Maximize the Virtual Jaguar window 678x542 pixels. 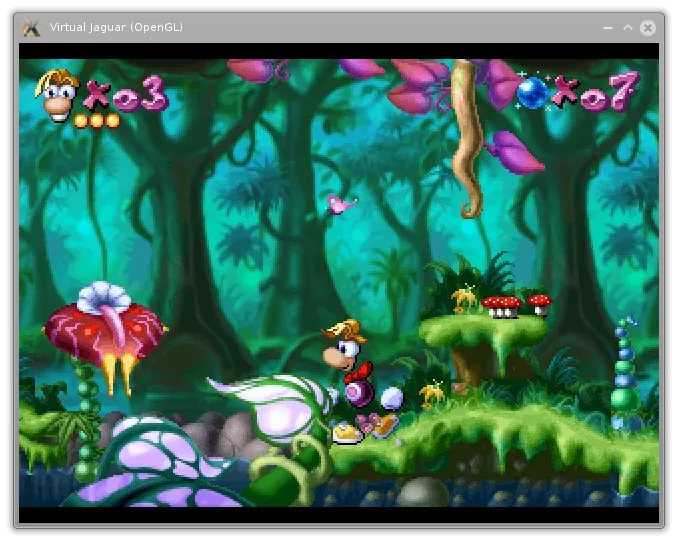point(628,28)
